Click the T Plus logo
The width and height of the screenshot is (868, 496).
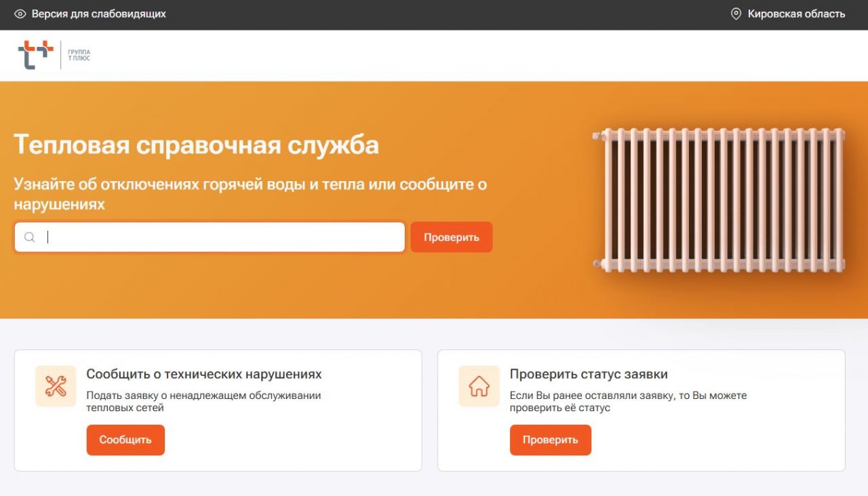point(35,55)
